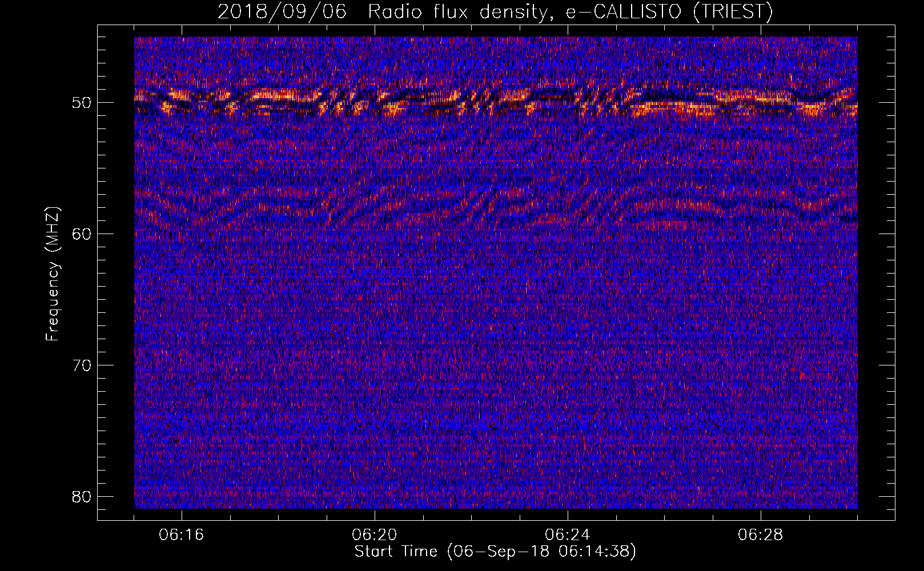
Task: Click the bright yellow emission band near 50 MHz
Action: [x=496, y=102]
